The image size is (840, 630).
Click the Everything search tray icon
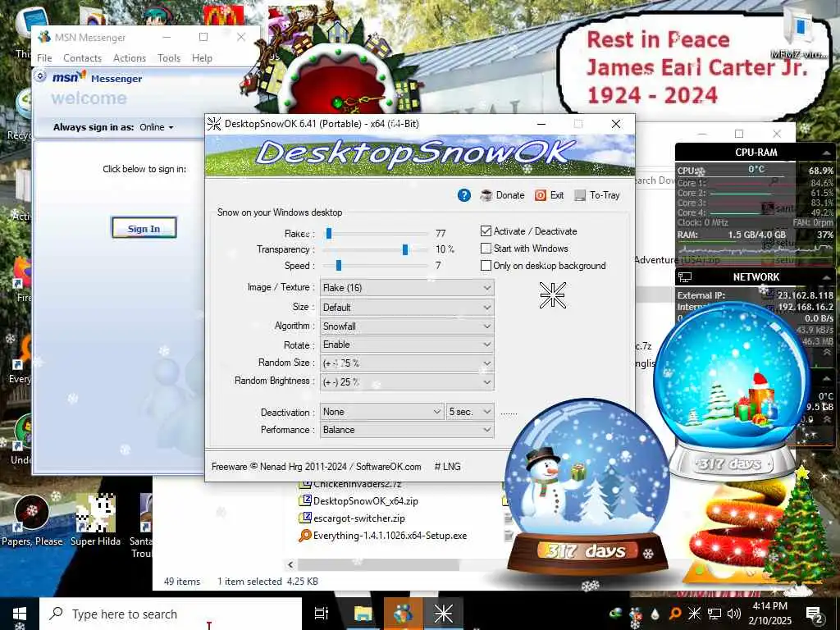click(675, 614)
